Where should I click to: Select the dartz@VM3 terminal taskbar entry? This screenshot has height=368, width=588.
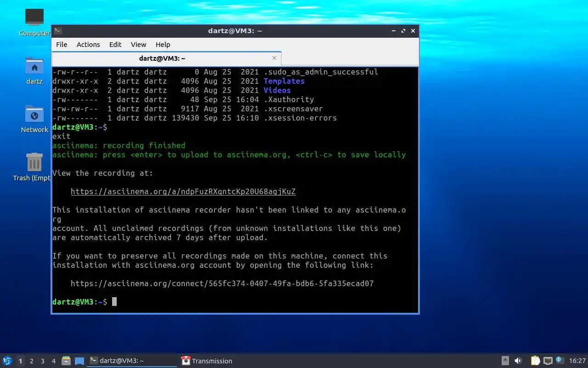[x=132, y=361]
